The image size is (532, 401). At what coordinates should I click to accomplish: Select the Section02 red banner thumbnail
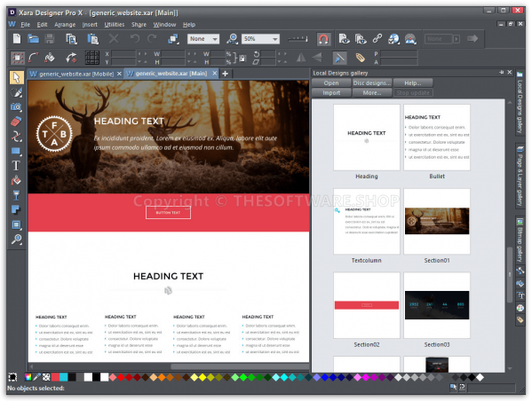[367, 305]
